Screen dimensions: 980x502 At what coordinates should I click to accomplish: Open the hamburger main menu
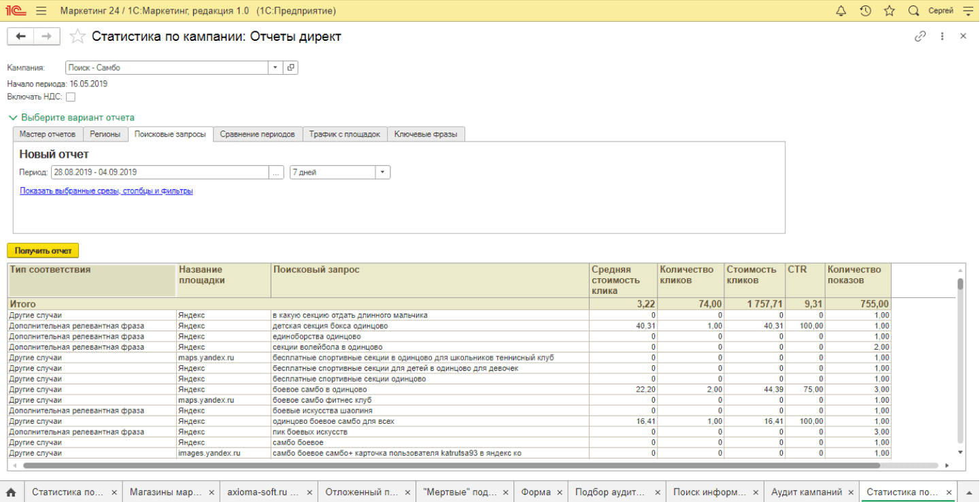tap(41, 11)
